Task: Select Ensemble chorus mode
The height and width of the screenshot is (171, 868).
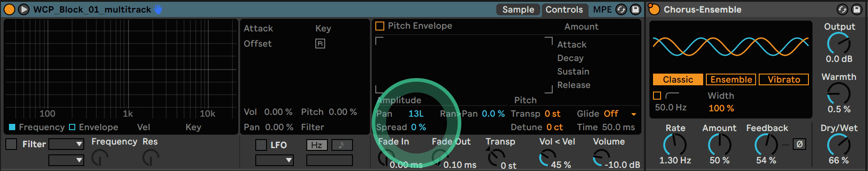Action: coord(731,79)
